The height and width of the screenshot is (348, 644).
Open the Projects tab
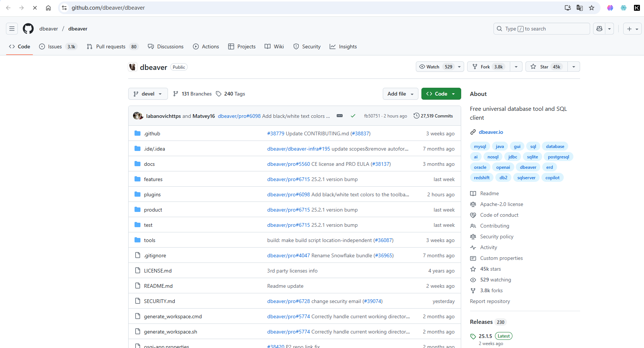pos(242,46)
